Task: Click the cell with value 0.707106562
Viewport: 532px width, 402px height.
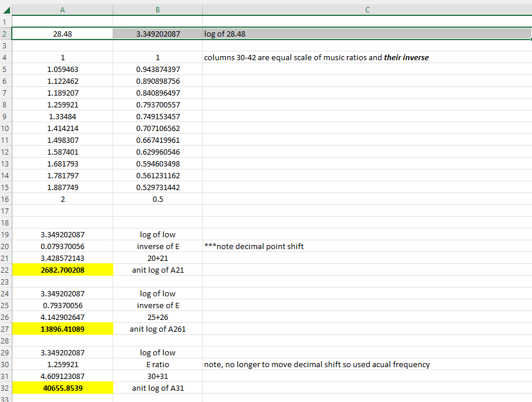Action: 157,128
